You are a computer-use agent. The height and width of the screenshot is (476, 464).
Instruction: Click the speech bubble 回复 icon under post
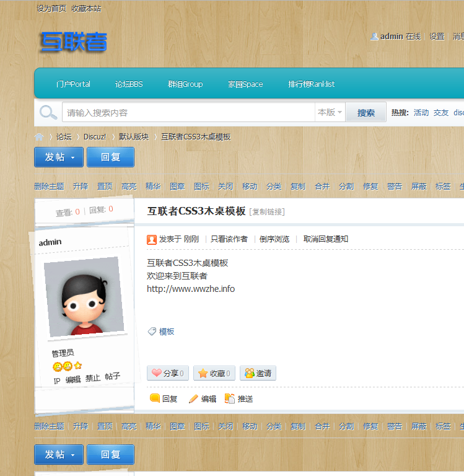(155, 399)
